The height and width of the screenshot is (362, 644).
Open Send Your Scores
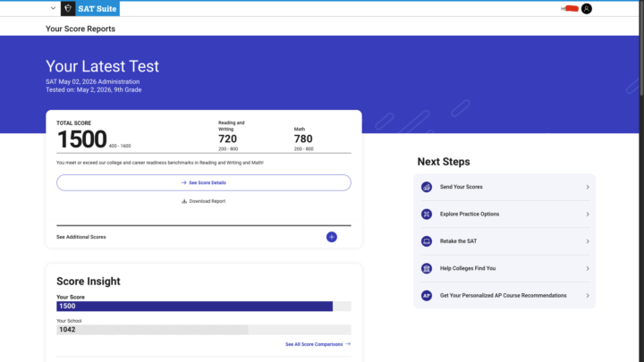pyautogui.click(x=504, y=187)
